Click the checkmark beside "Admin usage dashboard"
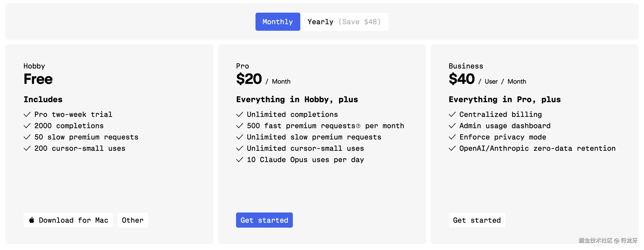Viewport: 644px width, 250px height. [x=452, y=126]
